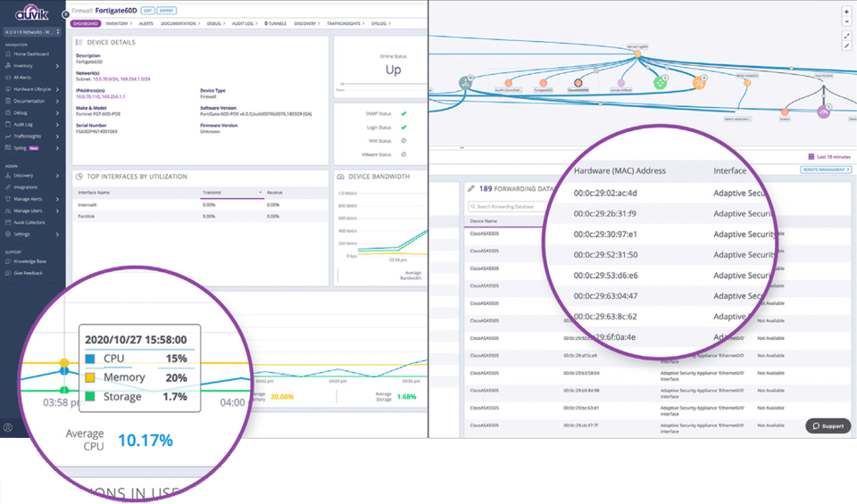The width and height of the screenshot is (857, 504).
Task: Open the Support chat button
Action: point(828,426)
